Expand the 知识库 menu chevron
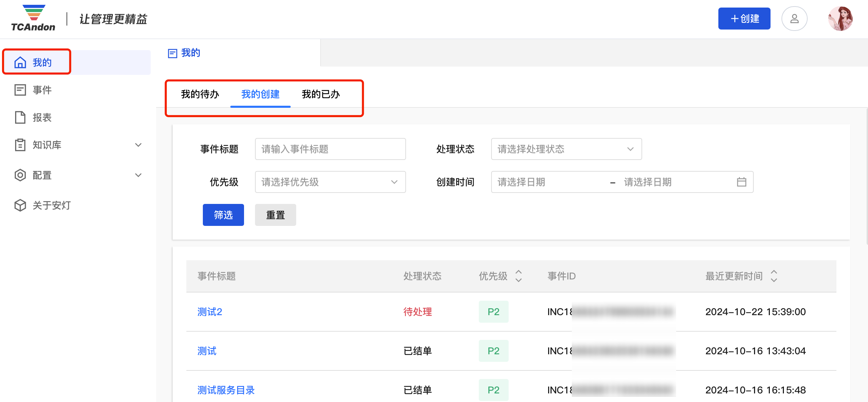Viewport: 868px width, 402px height. [x=138, y=145]
